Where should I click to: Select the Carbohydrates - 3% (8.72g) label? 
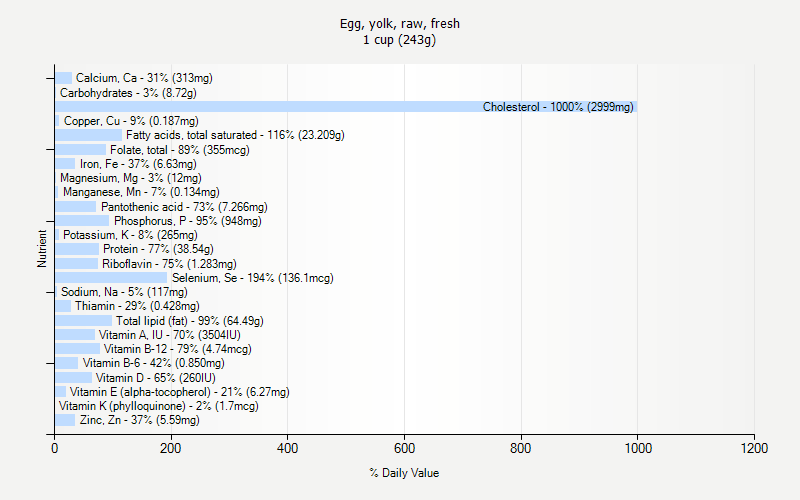tap(128, 93)
